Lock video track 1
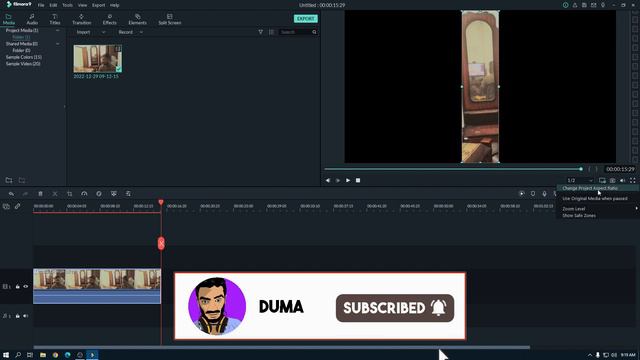640x360 pixels. pyautogui.click(x=18, y=287)
